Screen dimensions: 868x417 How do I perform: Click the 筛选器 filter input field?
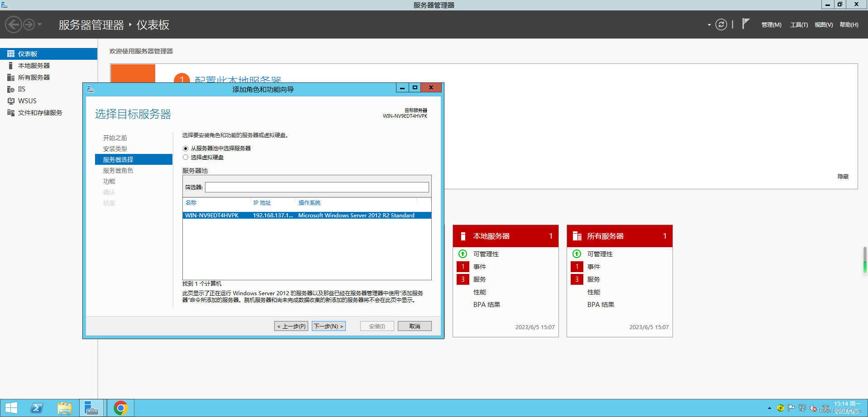(317, 187)
